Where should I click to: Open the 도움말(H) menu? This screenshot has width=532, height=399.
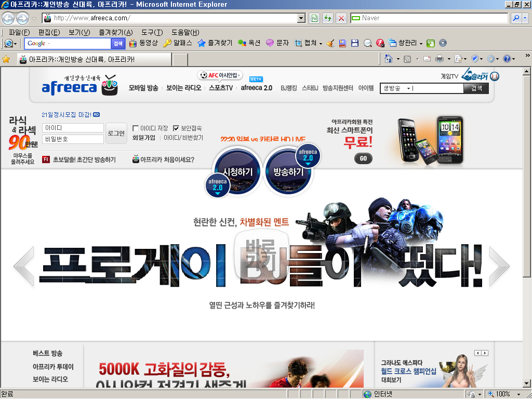(185, 32)
